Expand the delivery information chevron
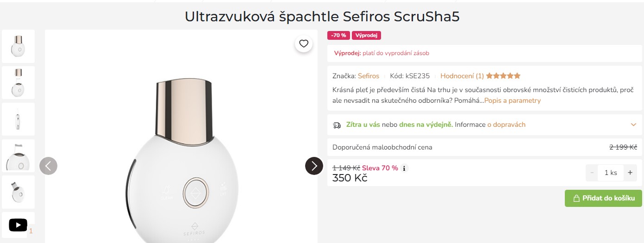 pyautogui.click(x=633, y=125)
